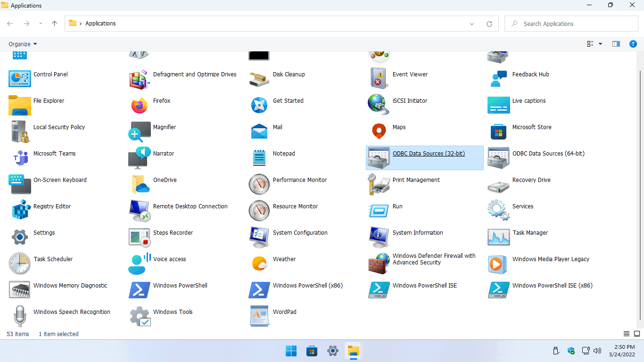Click the Performance Monitor icon

pos(259,184)
